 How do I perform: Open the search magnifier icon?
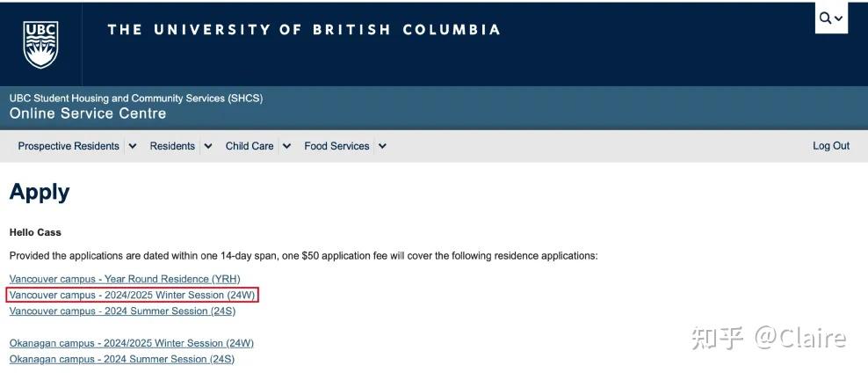pyautogui.click(x=826, y=18)
